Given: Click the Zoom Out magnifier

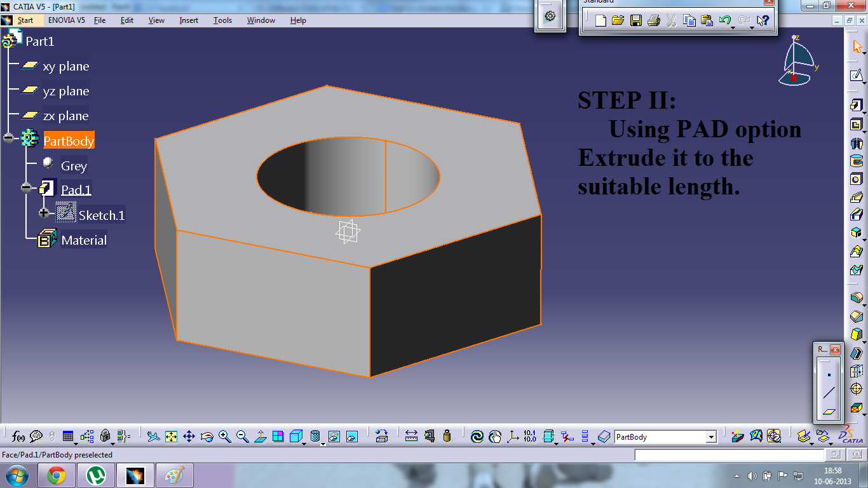Looking at the screenshot, I should click(x=242, y=437).
